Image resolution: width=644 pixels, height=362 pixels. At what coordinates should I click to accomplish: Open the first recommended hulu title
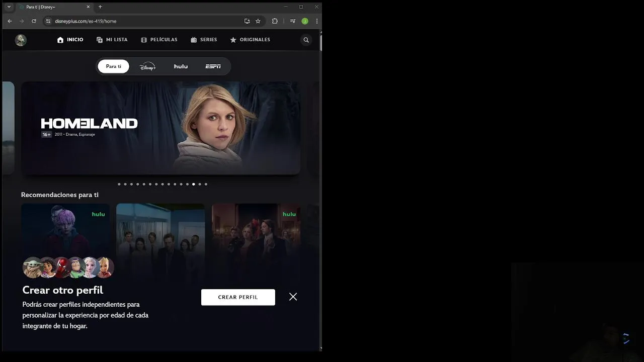65,229
